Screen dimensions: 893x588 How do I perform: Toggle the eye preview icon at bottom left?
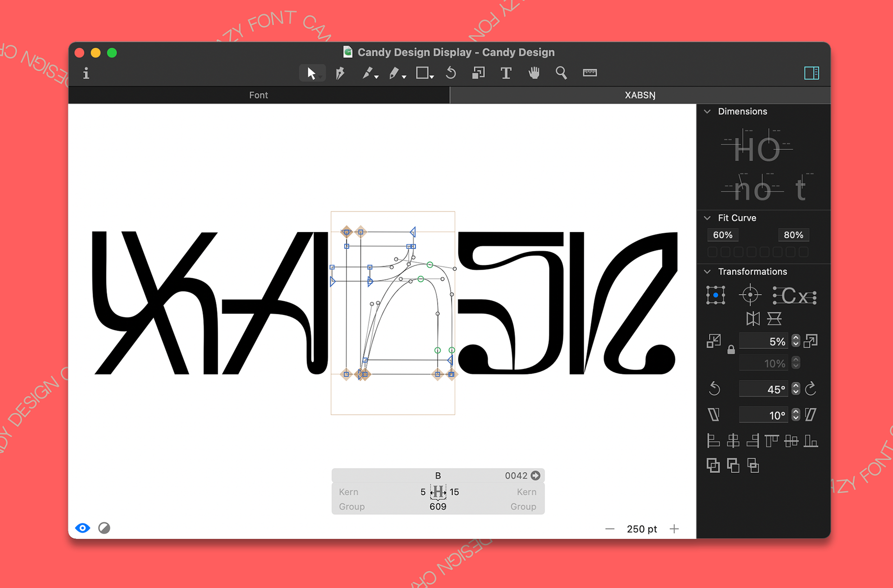click(83, 528)
